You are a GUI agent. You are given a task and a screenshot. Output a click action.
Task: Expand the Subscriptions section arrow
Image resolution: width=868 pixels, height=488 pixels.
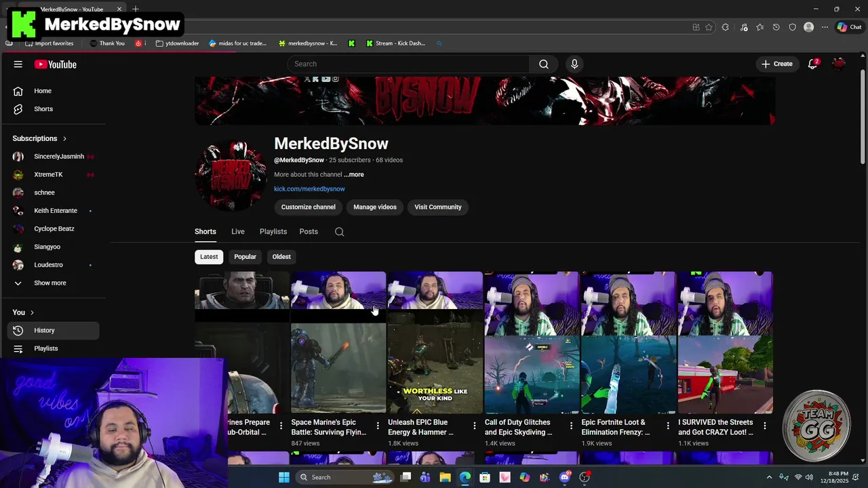point(64,138)
